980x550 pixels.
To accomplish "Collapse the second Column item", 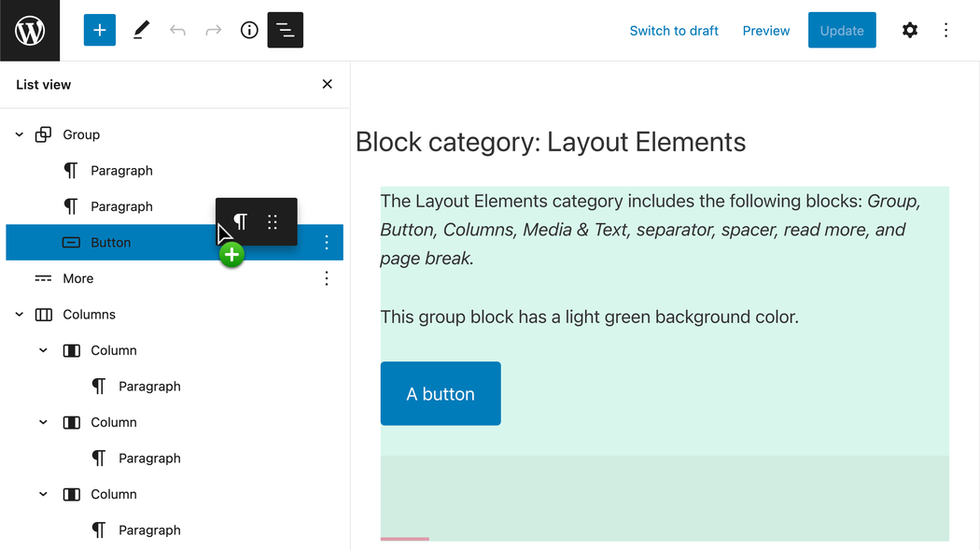I will (x=43, y=422).
